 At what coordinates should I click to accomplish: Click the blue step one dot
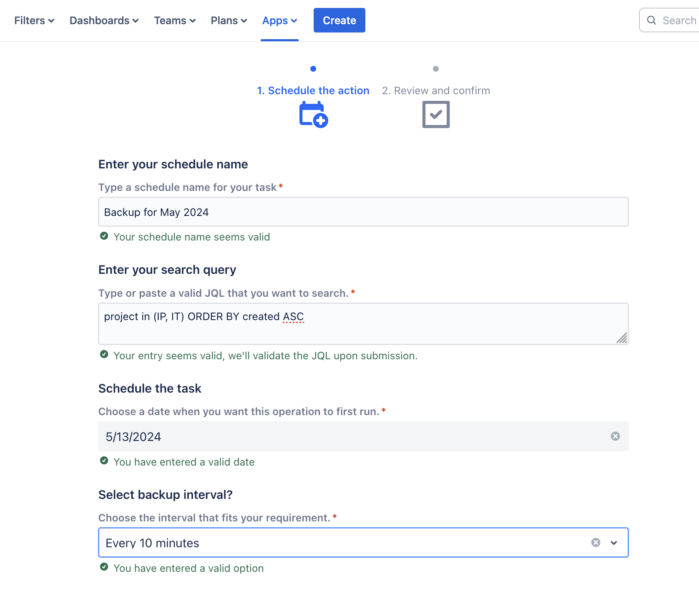click(x=313, y=69)
